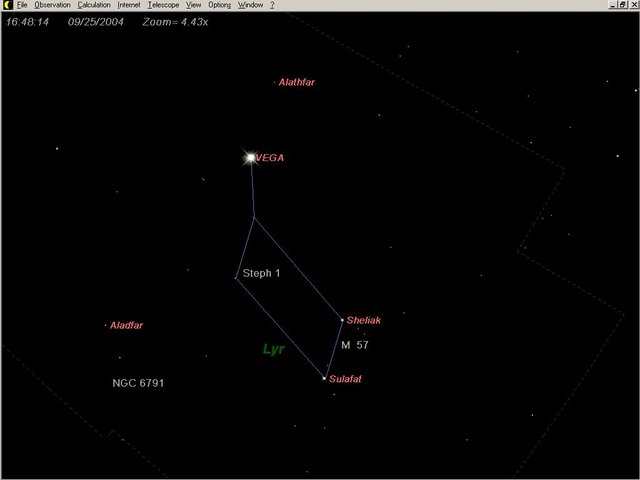Click the NGC 6791 cluster label
640x480 pixels.
(x=137, y=383)
